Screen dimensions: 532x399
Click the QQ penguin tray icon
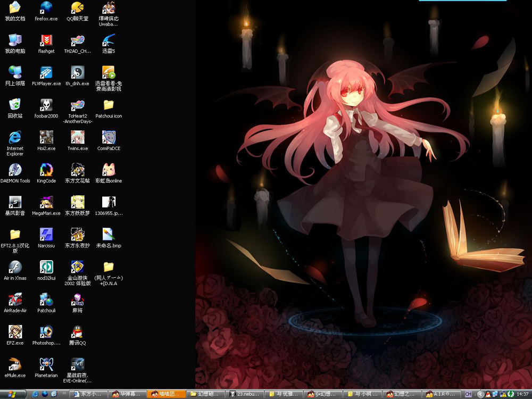(x=488, y=394)
